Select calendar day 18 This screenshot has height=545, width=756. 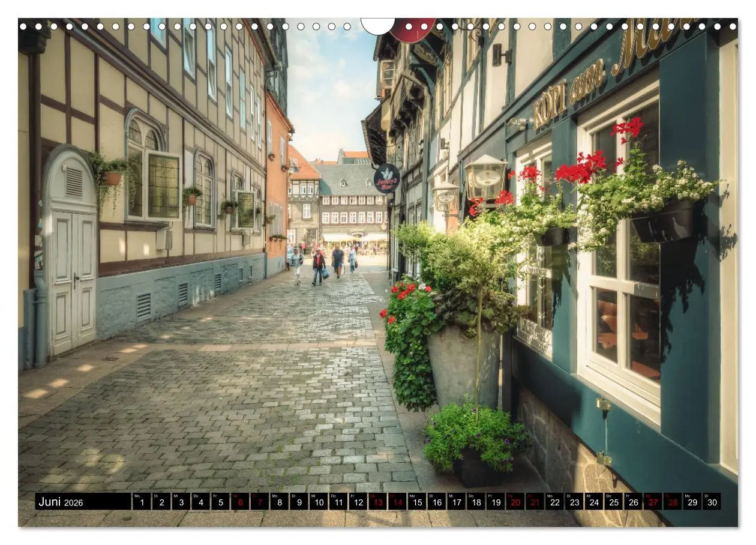[476, 502]
